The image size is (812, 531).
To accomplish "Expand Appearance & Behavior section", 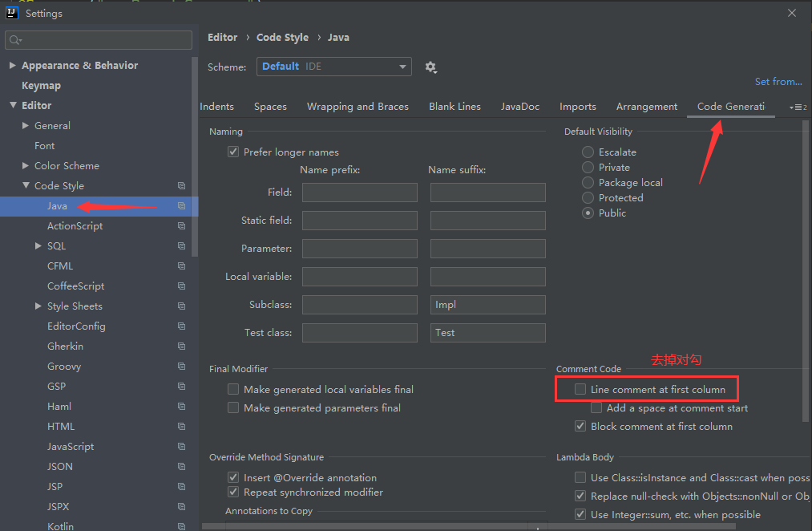I will click(13, 65).
